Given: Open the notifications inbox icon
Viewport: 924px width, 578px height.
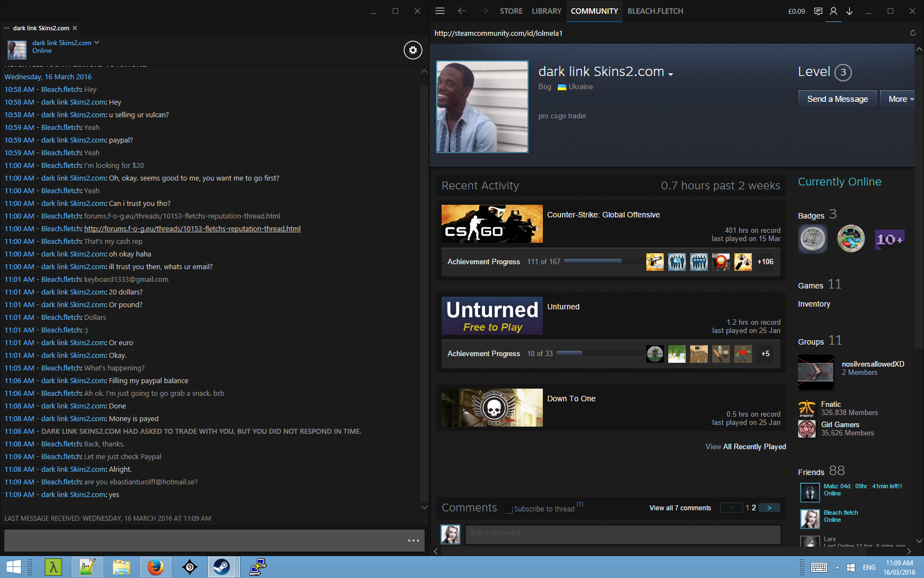Looking at the screenshot, I should tap(818, 11).
